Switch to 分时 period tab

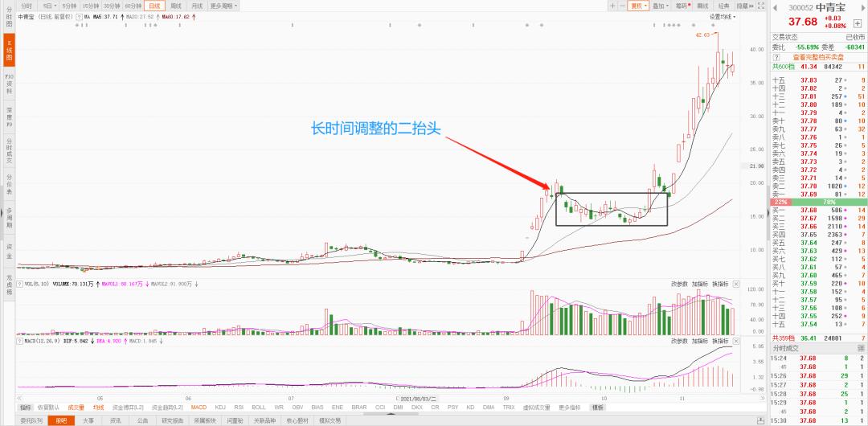click(27, 6)
